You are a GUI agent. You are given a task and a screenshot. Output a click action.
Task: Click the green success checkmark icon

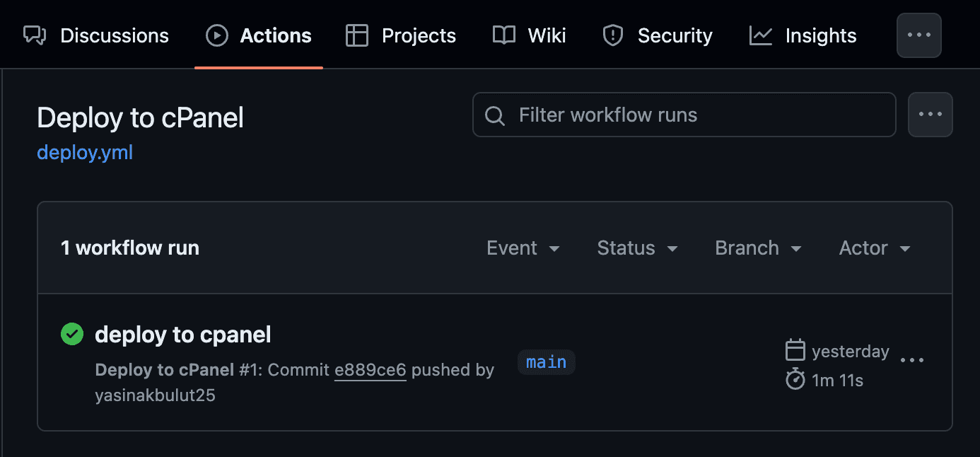click(x=71, y=334)
